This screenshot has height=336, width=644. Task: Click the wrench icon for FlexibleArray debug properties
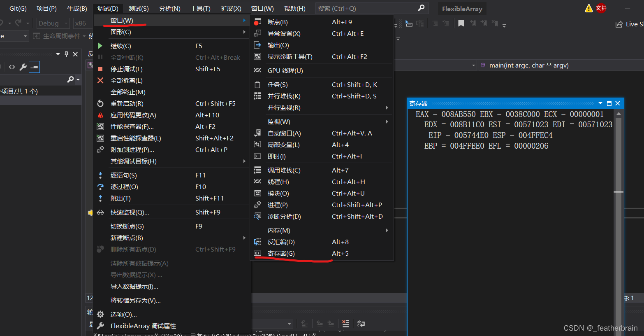coord(100,326)
